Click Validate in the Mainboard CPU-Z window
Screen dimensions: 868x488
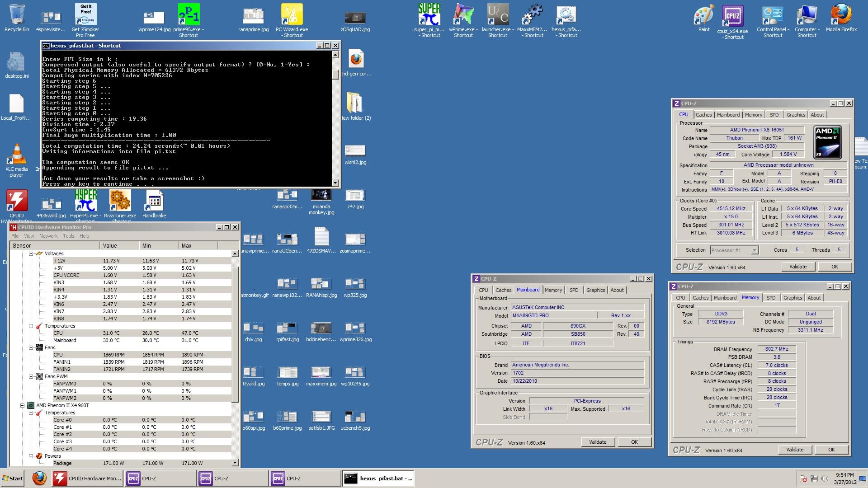click(x=598, y=442)
